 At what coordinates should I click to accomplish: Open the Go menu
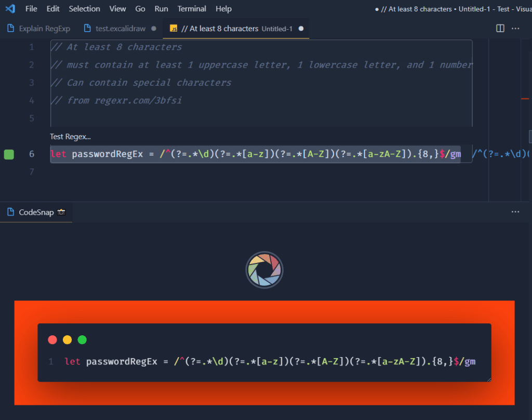click(x=140, y=8)
